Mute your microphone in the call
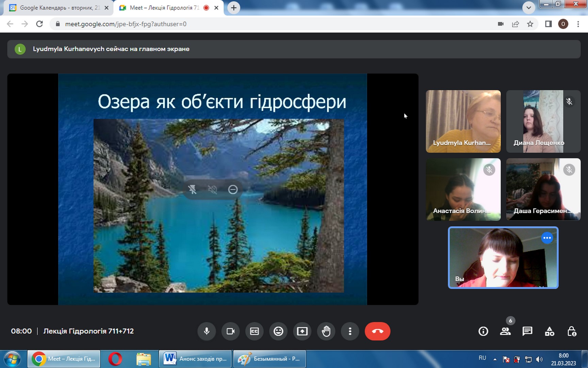 [x=207, y=331]
